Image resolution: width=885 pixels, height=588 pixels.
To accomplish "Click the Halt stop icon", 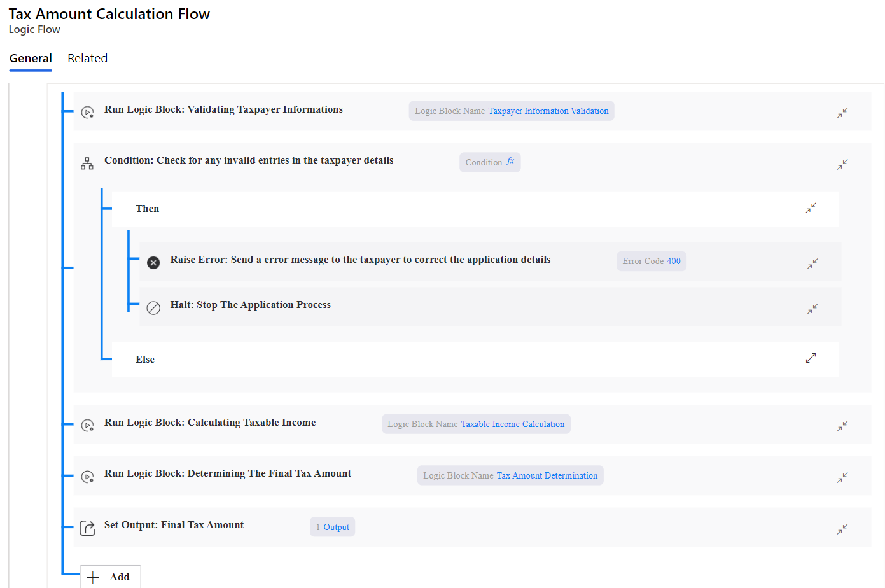I will [x=153, y=308].
